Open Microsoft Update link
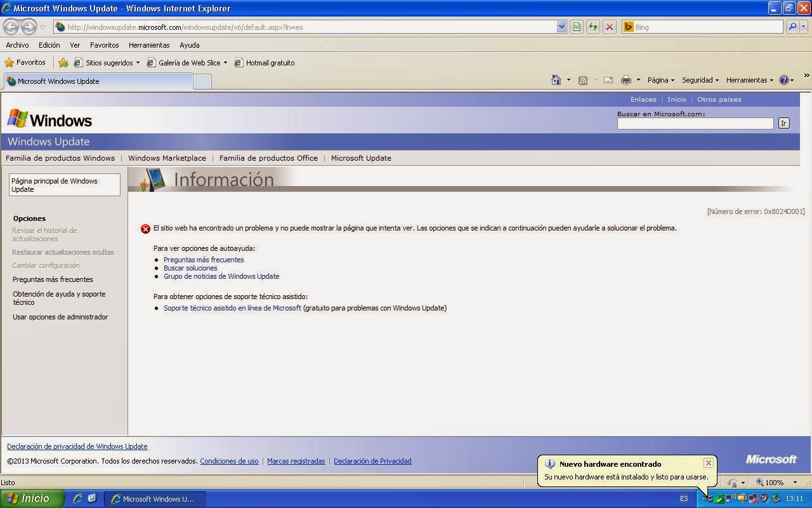Screen dimensions: 812x508 coord(361,158)
